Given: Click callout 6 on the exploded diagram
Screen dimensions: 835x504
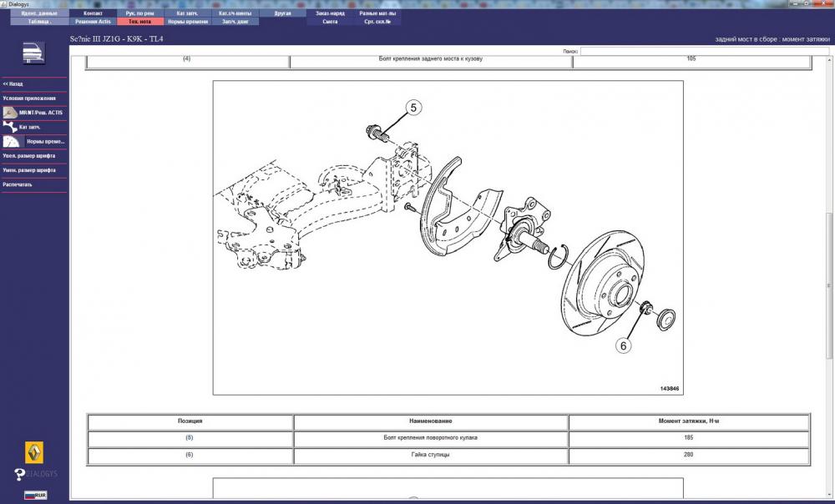Looking at the screenshot, I should pos(624,345).
